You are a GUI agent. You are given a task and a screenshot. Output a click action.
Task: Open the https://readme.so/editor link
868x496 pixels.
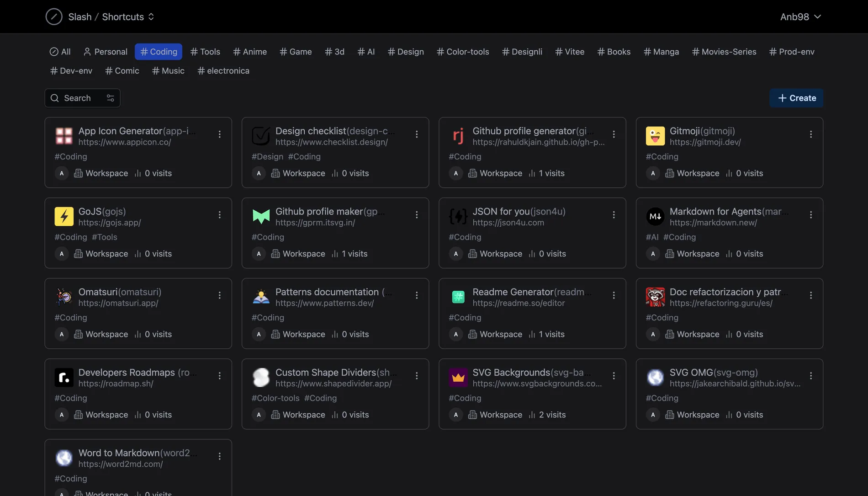click(x=519, y=303)
